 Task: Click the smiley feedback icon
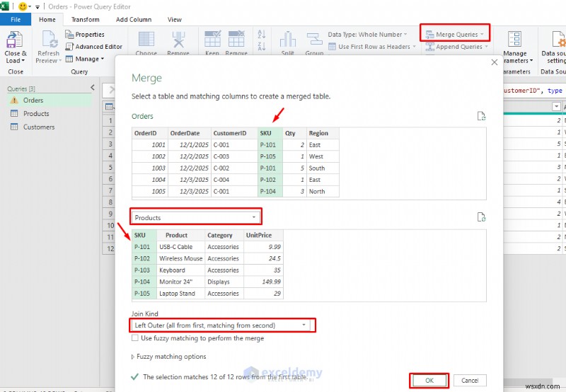point(23,6)
